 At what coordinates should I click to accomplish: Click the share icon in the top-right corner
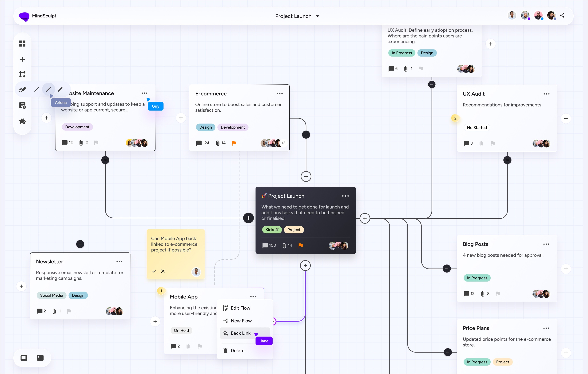click(x=562, y=15)
